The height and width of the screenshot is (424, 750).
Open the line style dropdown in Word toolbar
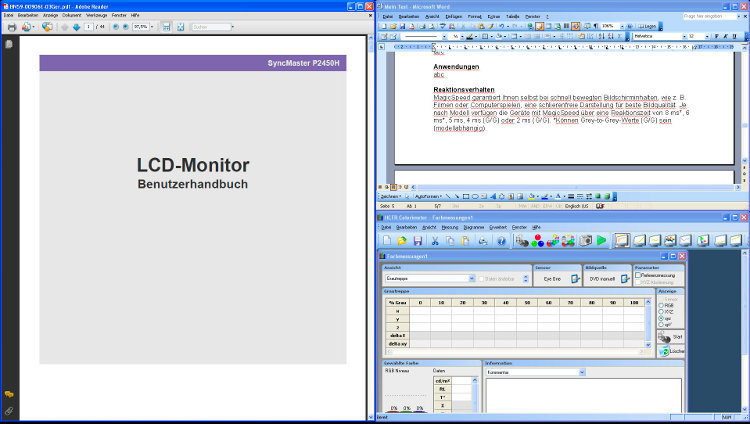pos(444,36)
